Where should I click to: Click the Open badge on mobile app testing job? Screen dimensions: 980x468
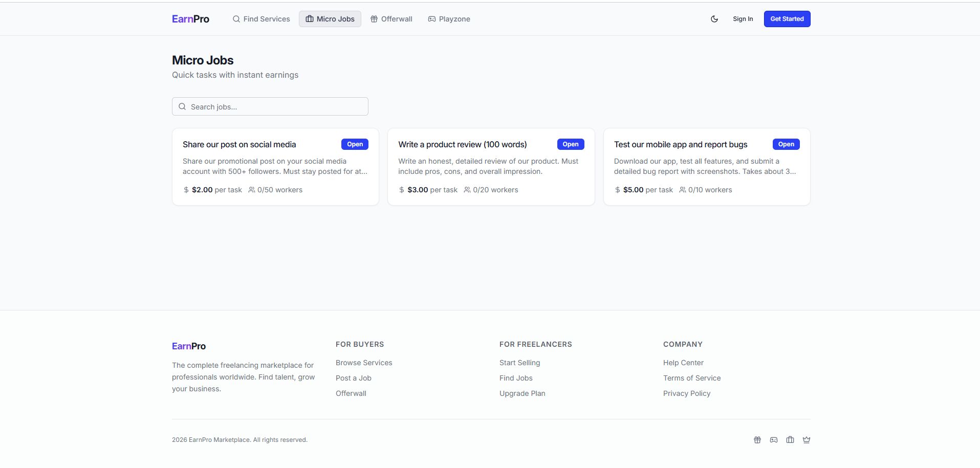[x=786, y=144]
